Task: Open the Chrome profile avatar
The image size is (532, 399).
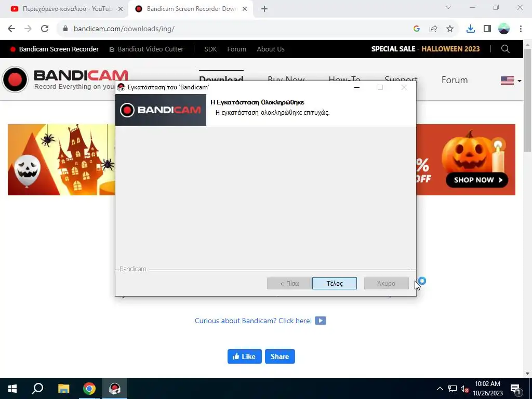Action: [x=504, y=29]
